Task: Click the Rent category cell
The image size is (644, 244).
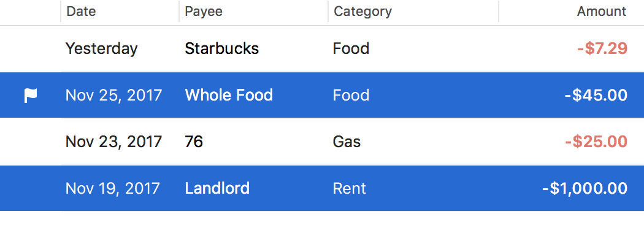Action: point(350,189)
